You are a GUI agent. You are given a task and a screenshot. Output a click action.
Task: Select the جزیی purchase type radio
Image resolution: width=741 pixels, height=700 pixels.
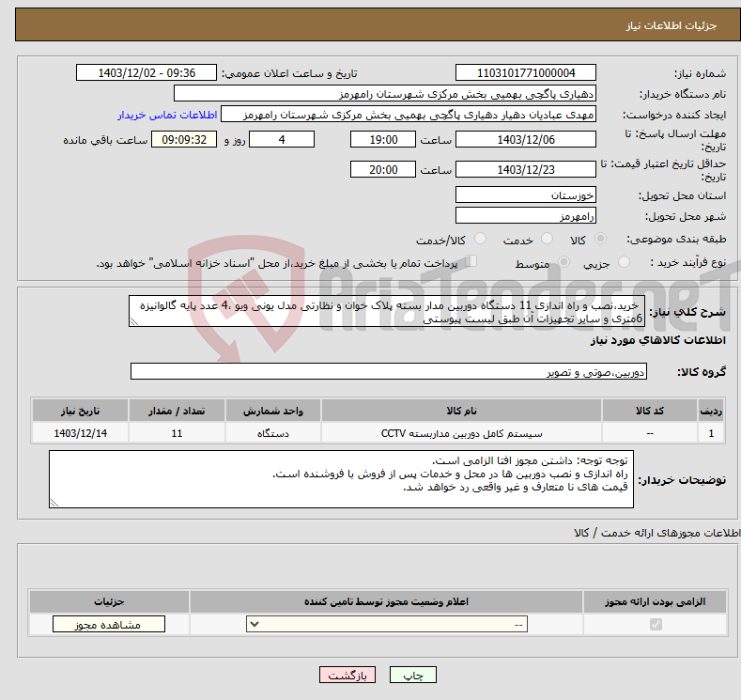pos(624,262)
